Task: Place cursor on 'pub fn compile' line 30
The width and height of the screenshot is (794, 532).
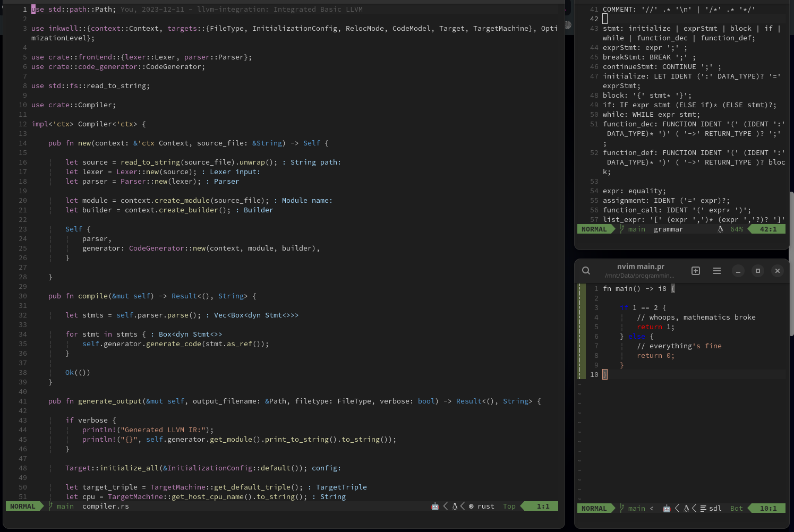Action: [78, 296]
